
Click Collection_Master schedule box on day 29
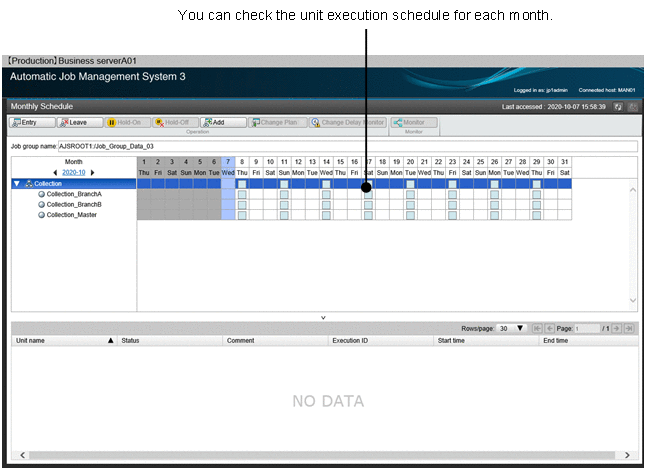(x=536, y=215)
